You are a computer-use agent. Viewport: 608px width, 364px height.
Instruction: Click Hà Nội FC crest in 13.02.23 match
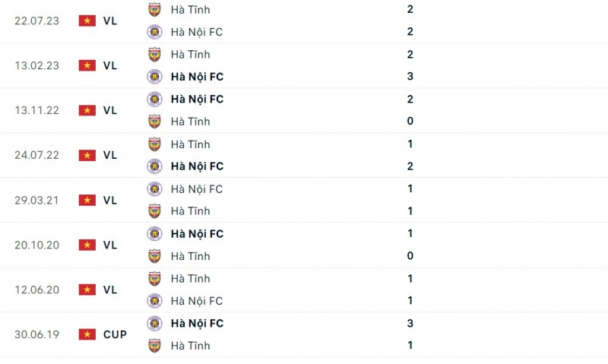click(x=154, y=77)
